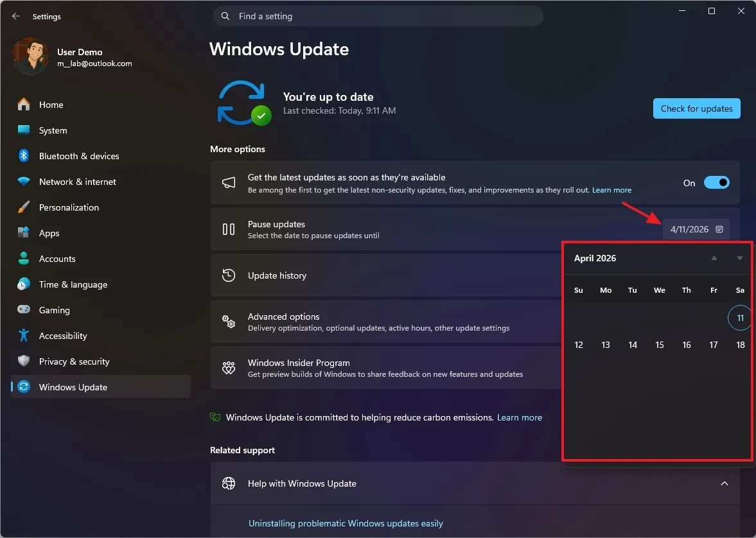Open the System settings page

101,130
